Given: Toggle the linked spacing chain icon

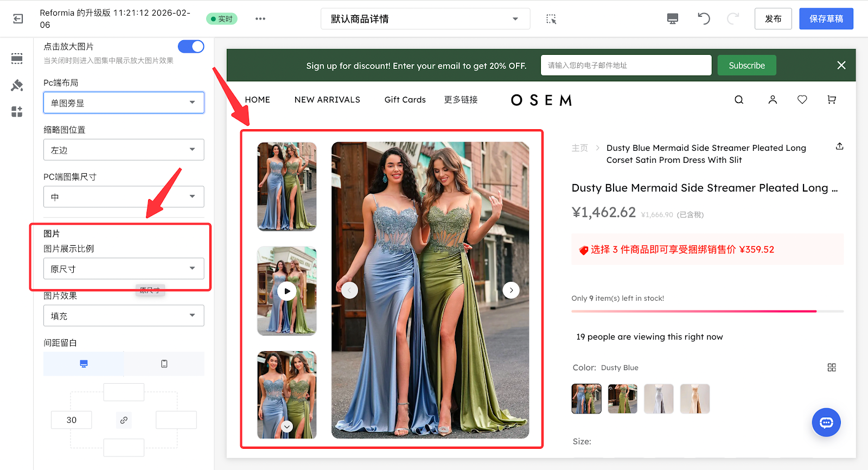Looking at the screenshot, I should [x=124, y=420].
